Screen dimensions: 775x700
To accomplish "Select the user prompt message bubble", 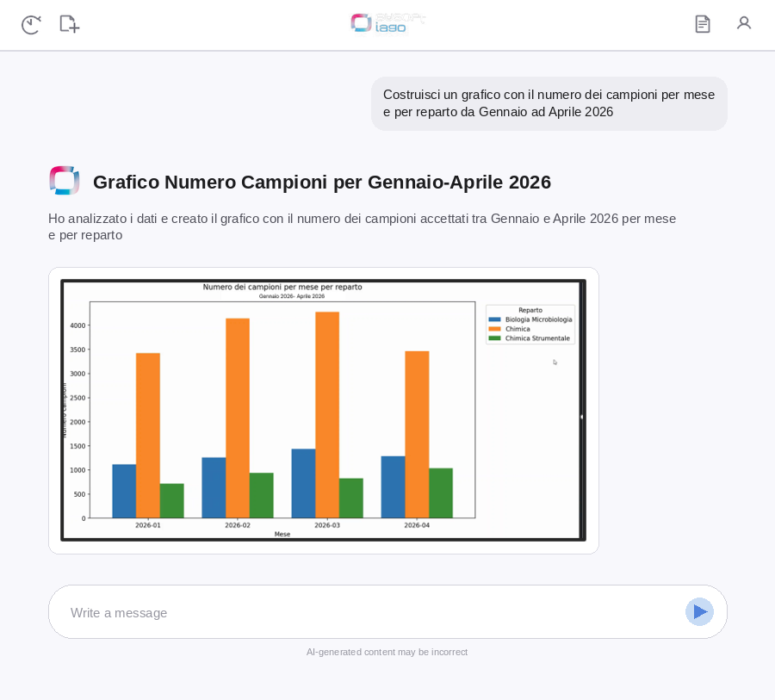I will [549, 103].
